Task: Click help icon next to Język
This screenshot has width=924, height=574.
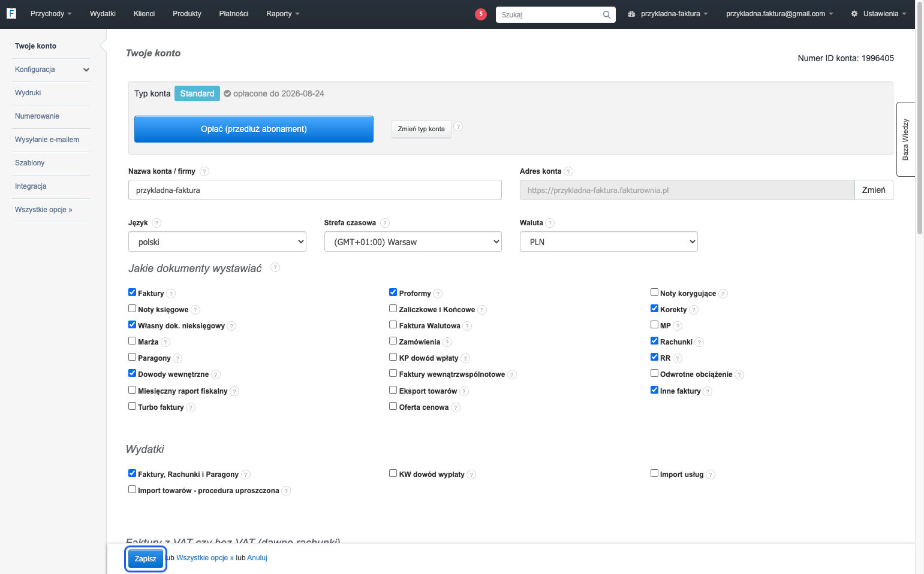Action: (x=156, y=223)
